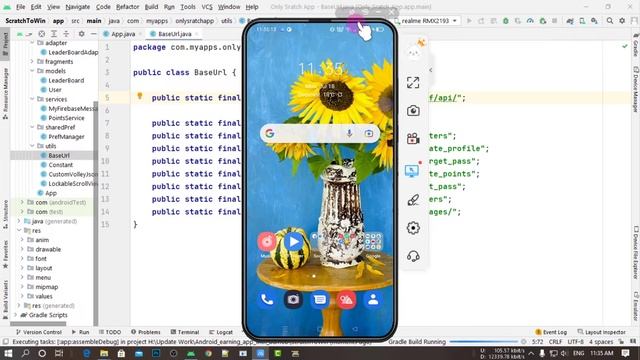
Task: Open File Explorer from Windows taskbar
Action: (104, 353)
